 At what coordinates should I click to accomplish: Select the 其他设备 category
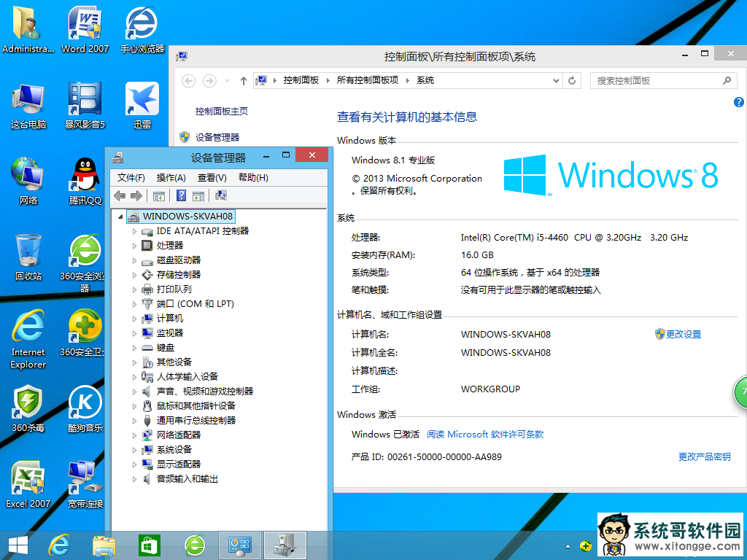(x=174, y=362)
